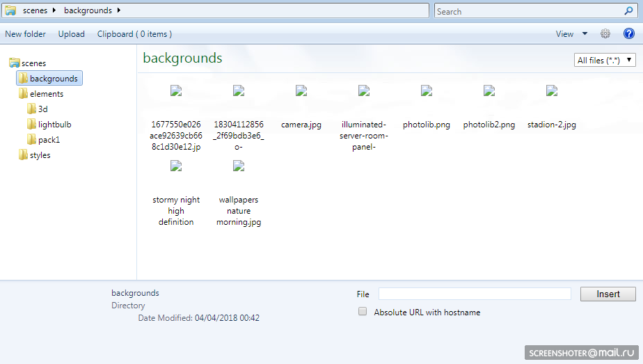Click the search magnifier icon
This screenshot has height=364, width=643.
click(628, 11)
